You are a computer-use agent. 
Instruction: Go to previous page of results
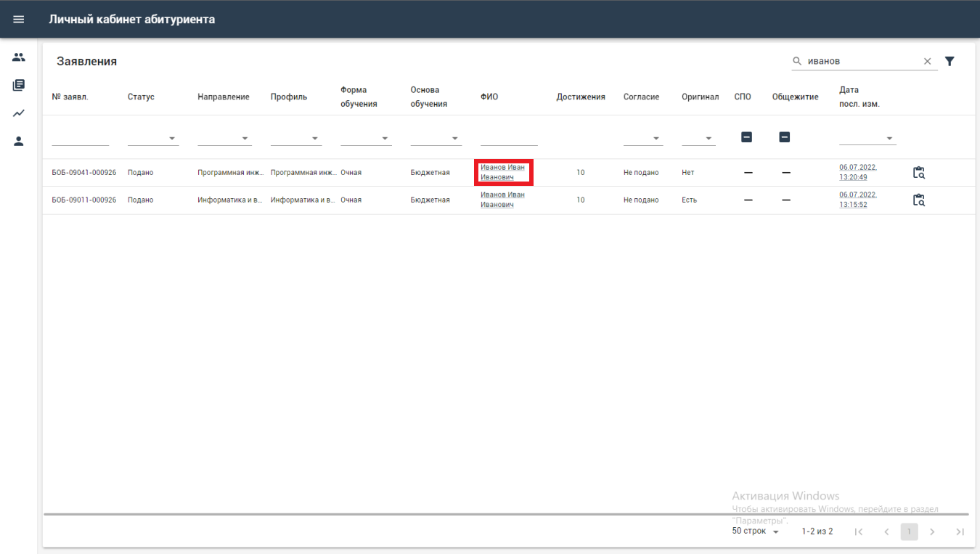click(886, 531)
